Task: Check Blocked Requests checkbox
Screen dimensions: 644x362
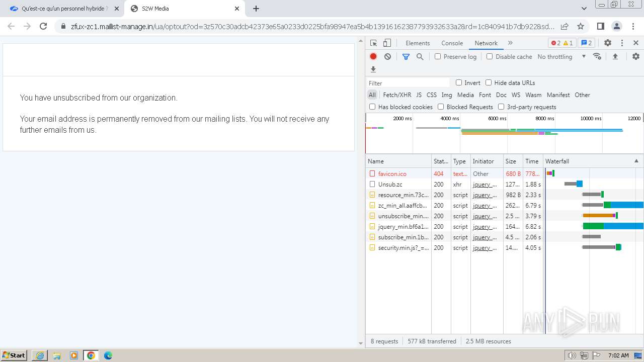Action: click(441, 107)
